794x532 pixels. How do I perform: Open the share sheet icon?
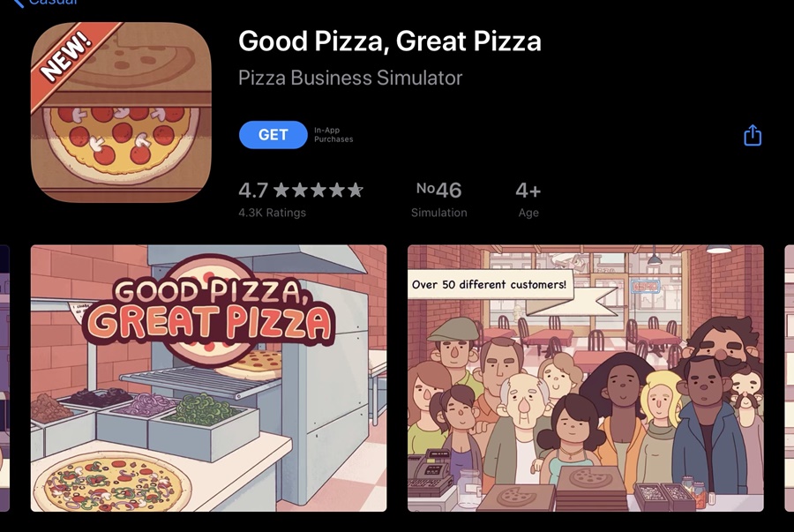coord(753,135)
